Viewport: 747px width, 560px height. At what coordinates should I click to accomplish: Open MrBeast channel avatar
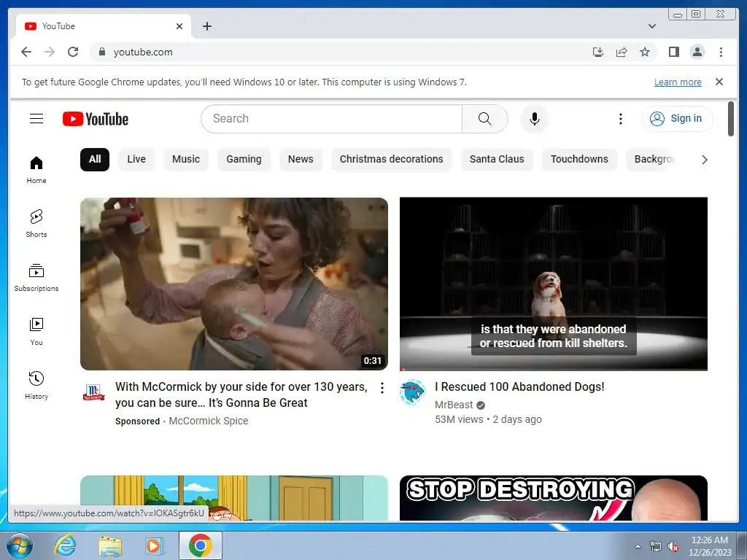pos(413,392)
